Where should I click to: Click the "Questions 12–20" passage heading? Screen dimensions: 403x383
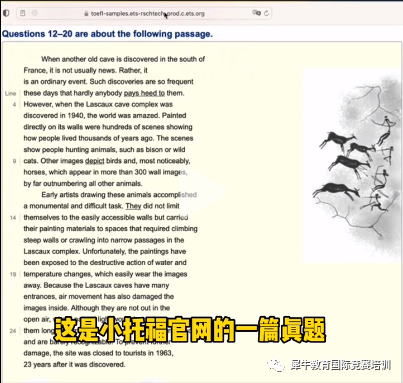tap(107, 34)
